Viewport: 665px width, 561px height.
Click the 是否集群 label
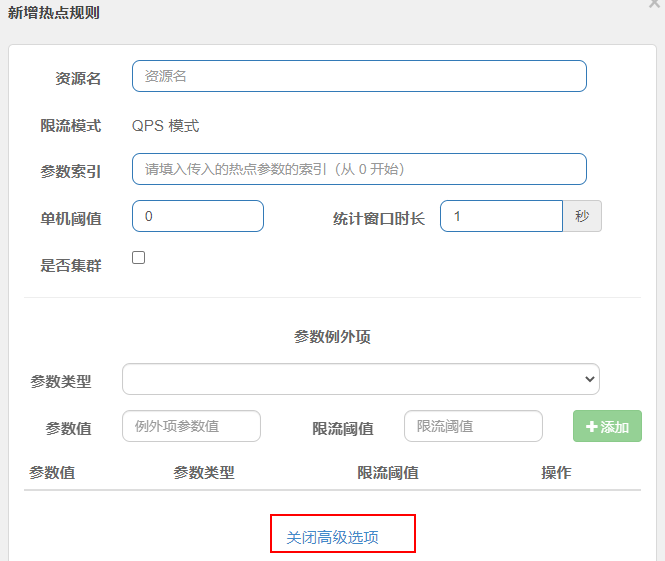click(71, 266)
